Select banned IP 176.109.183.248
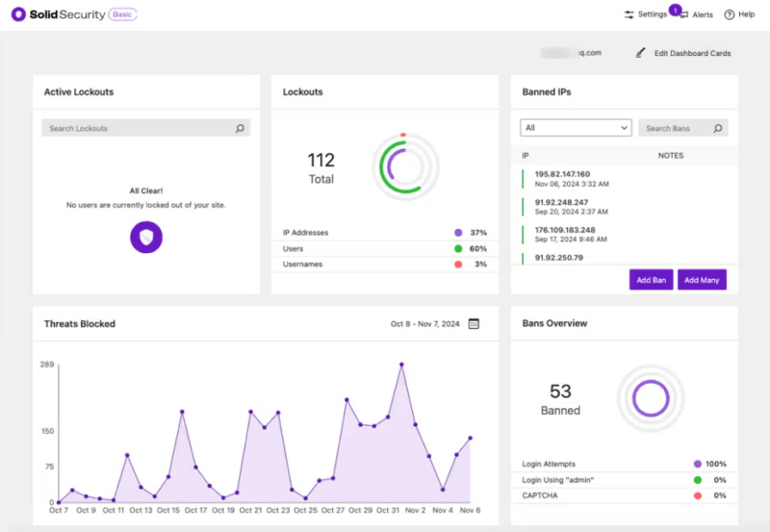Viewport: 770px width, 532px height. pyautogui.click(x=565, y=230)
